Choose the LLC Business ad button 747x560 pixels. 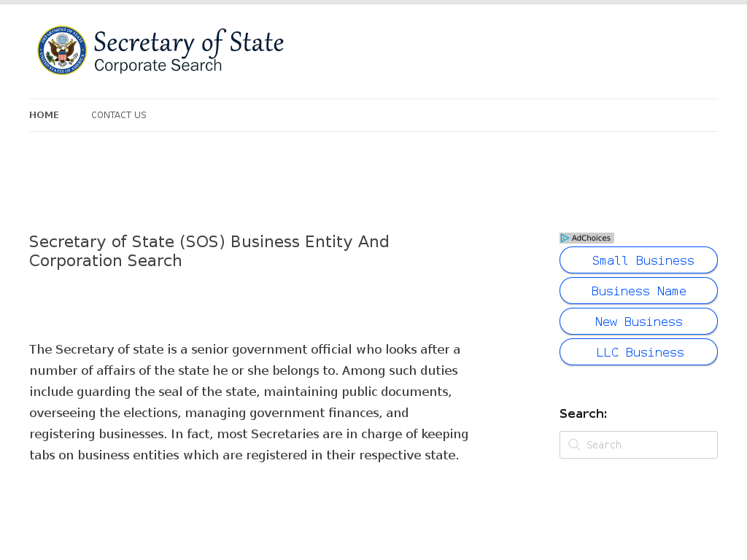638,352
